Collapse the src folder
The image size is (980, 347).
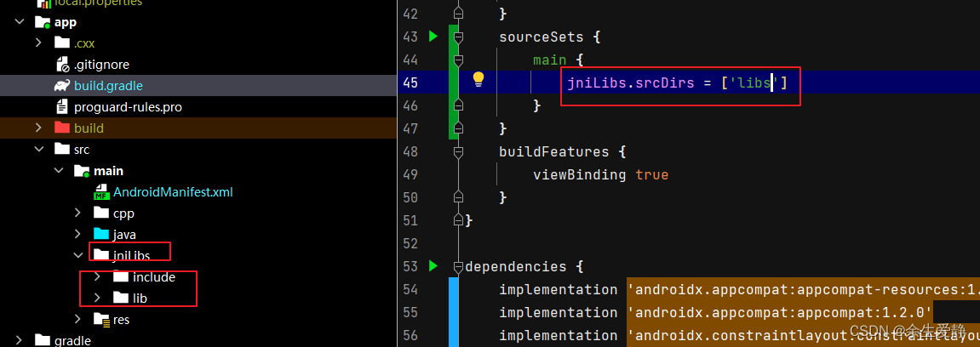click(x=39, y=149)
